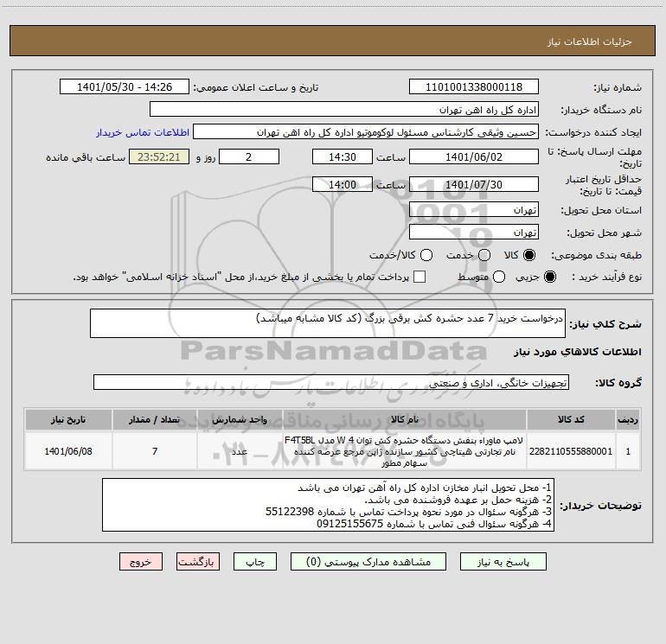The width and height of the screenshot is (666, 644).
Task: Click the پاسخ به نیاز button
Action: (x=503, y=562)
